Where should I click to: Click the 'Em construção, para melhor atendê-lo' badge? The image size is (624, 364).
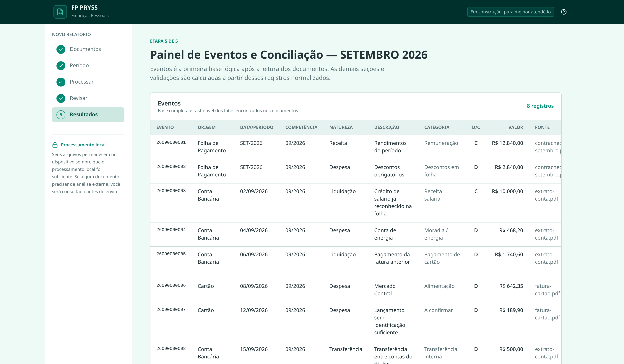[510, 12]
